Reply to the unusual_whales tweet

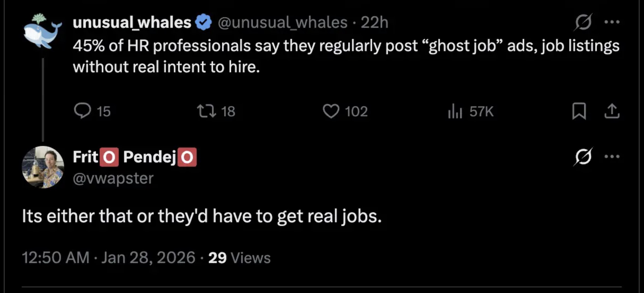82,111
